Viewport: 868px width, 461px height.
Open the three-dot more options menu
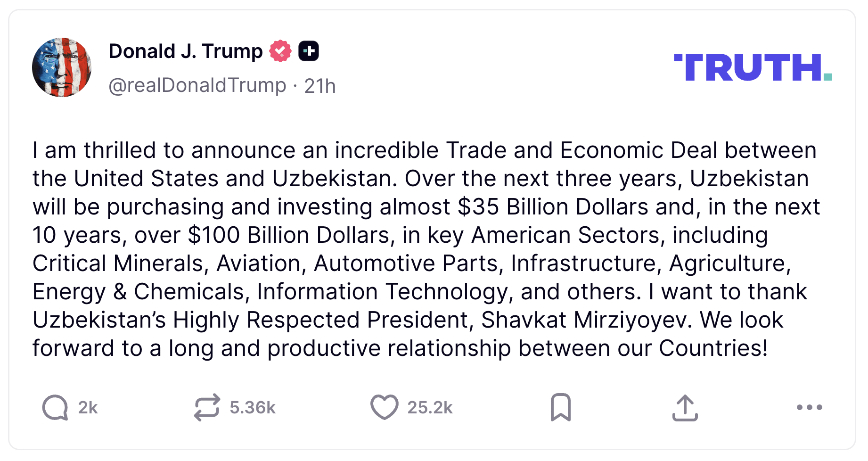(809, 407)
